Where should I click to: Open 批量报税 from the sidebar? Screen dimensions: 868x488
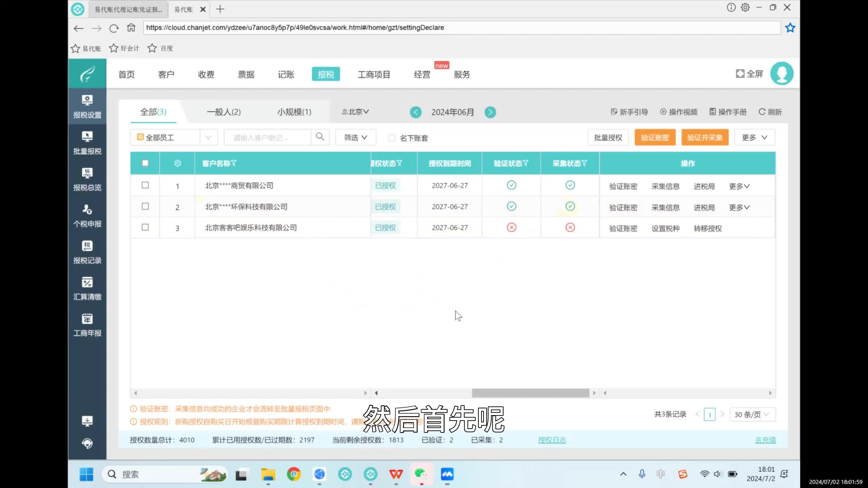pos(87,142)
